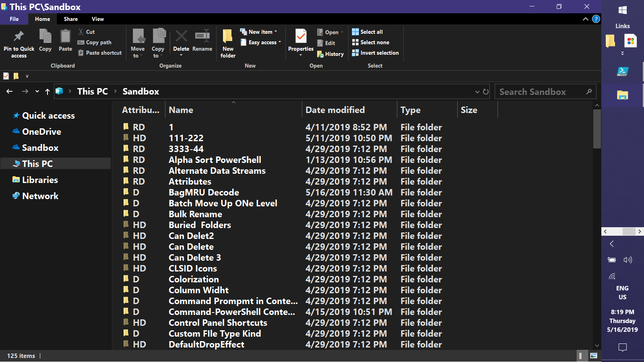Click the Up arrow navigation icon
The height and width of the screenshot is (362, 644).
[47, 92]
